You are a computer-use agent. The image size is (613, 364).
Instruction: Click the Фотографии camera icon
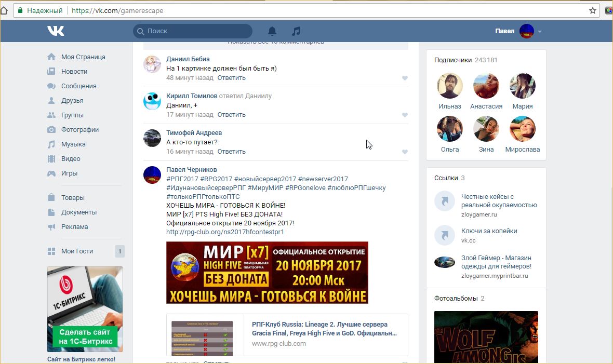point(51,129)
